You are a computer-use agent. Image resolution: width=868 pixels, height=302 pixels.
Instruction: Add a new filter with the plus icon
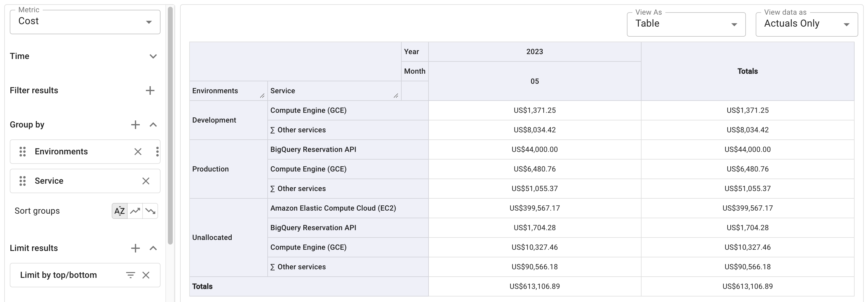pos(150,90)
